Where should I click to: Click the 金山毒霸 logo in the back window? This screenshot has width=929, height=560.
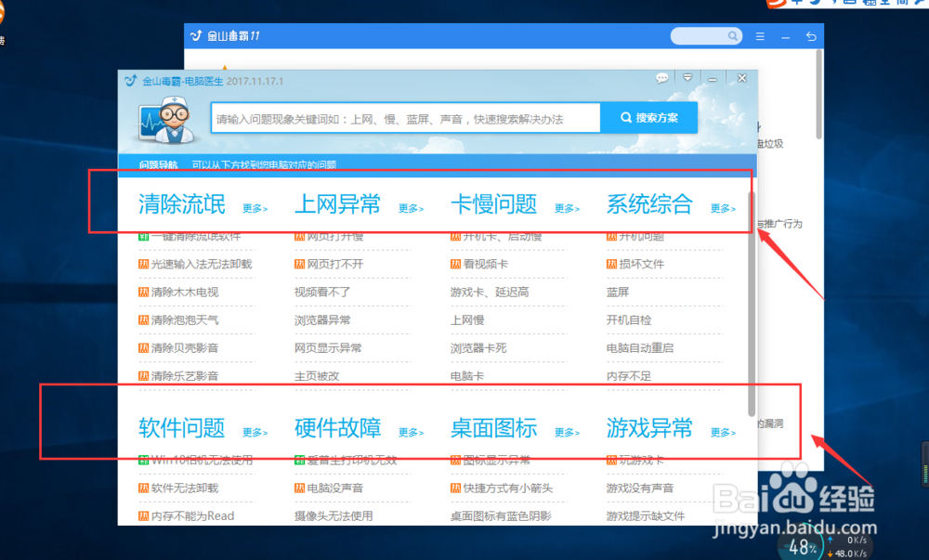tap(196, 36)
